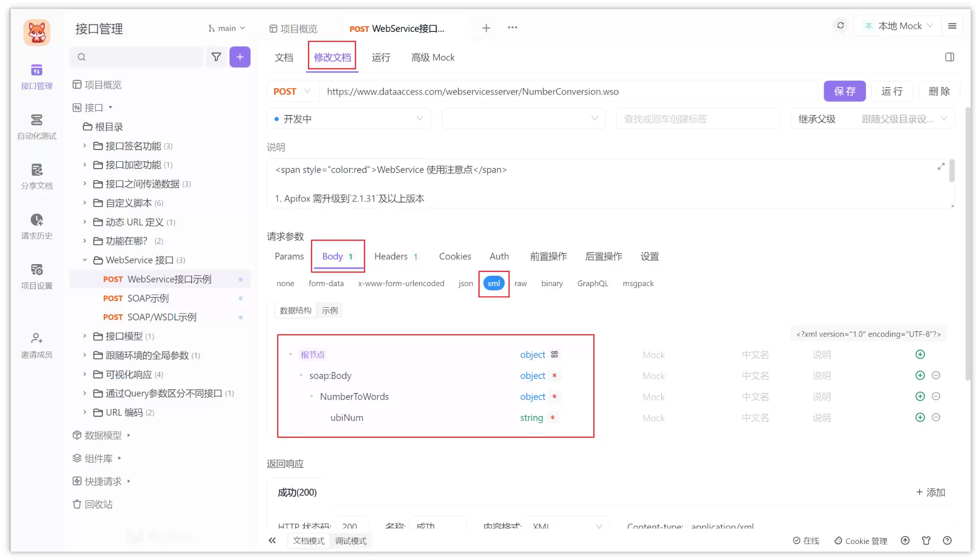Open the main branch dropdown
The width and height of the screenshot is (980, 560).
(x=227, y=29)
